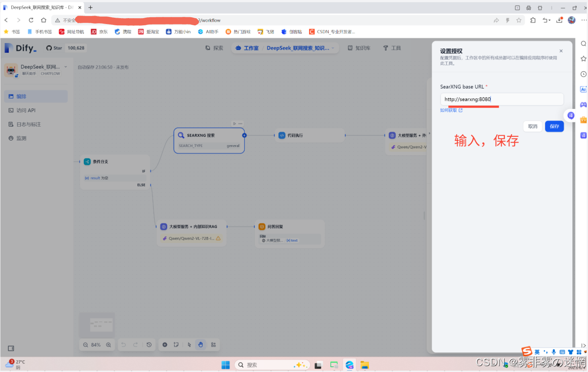588x372 pixels.
Task: Select the 问答回复 node
Action: [x=289, y=233]
